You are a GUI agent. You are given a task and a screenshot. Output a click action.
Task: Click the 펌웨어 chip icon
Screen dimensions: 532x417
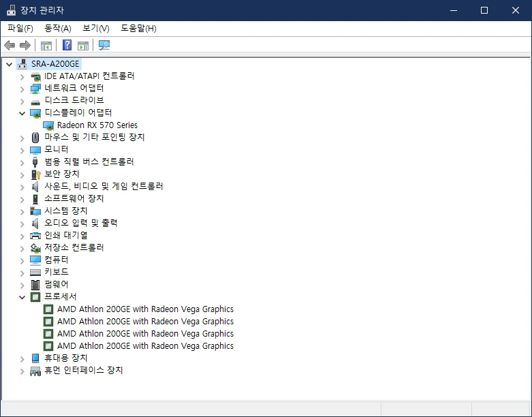coord(35,285)
